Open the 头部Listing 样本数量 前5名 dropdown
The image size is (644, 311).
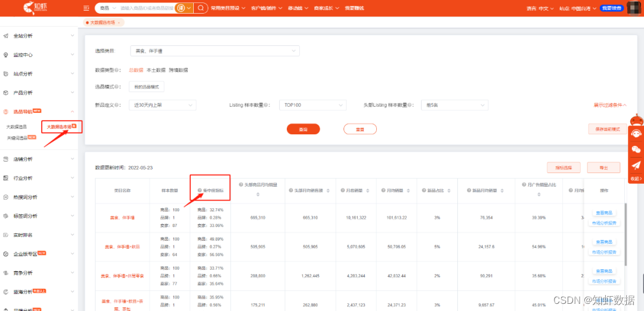[x=454, y=105]
